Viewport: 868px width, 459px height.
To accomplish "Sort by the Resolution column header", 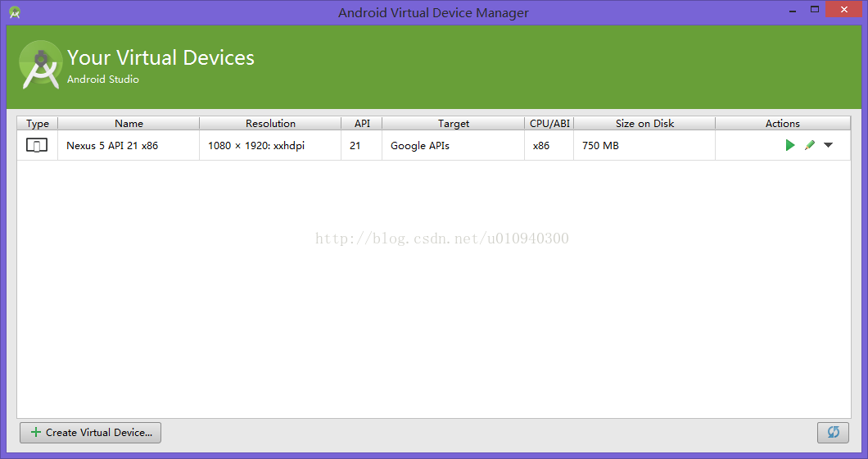I will point(270,123).
